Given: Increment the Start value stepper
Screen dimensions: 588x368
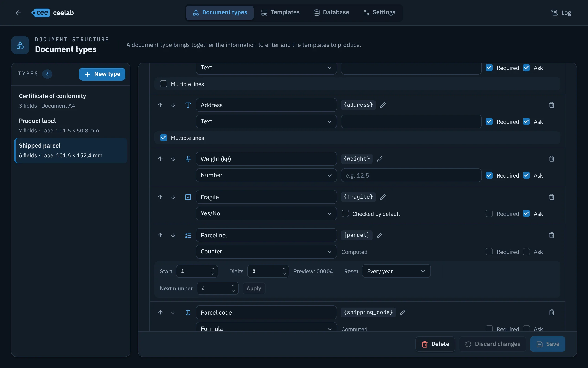Looking at the screenshot, I should click(x=213, y=268).
